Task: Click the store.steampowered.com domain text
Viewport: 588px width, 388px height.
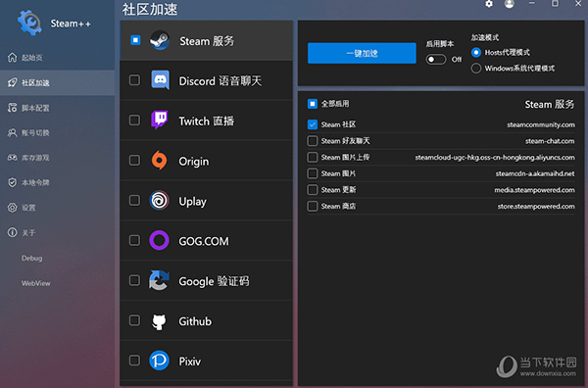Action: 536,207
